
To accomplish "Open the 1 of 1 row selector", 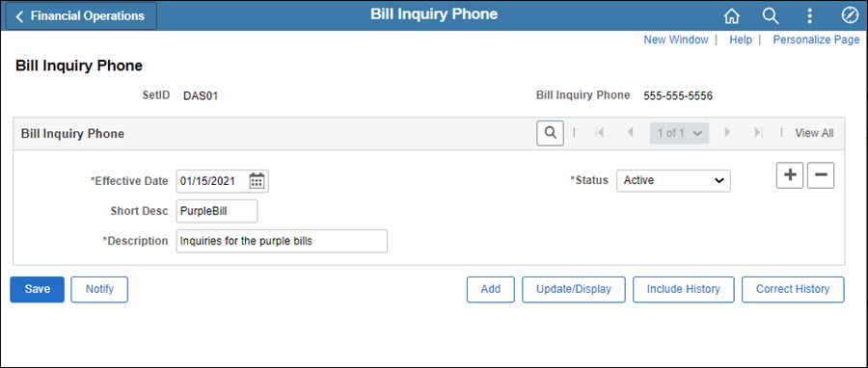I will (679, 133).
